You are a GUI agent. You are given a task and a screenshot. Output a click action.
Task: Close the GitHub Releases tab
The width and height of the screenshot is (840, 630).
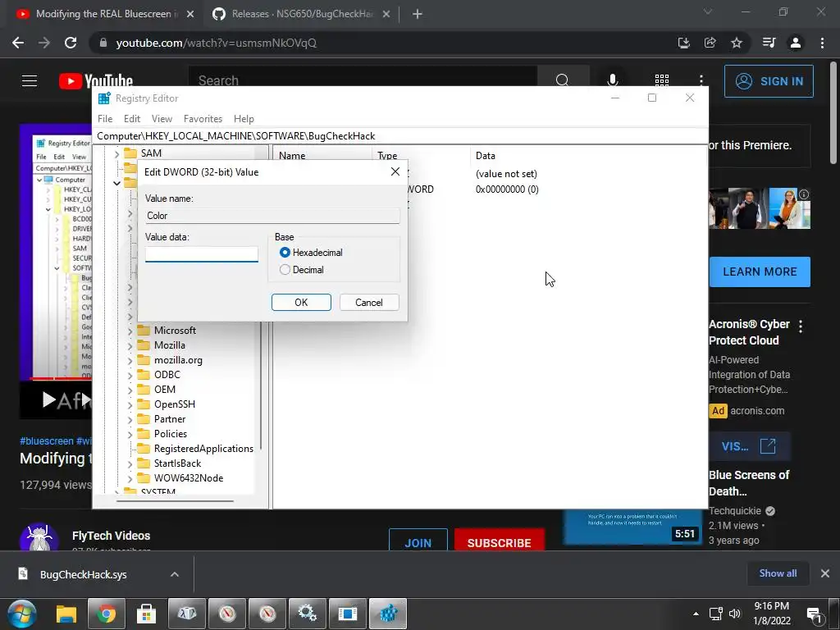[x=386, y=15]
